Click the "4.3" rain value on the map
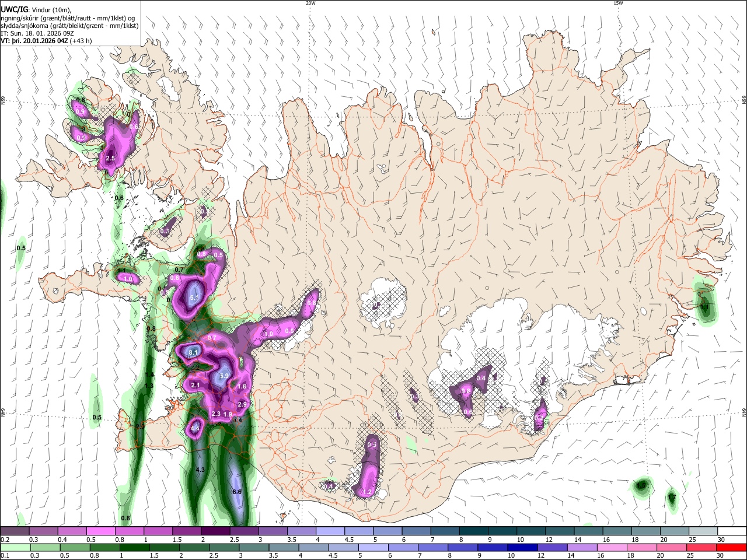Viewport: 747px width, 560px height. [200, 470]
